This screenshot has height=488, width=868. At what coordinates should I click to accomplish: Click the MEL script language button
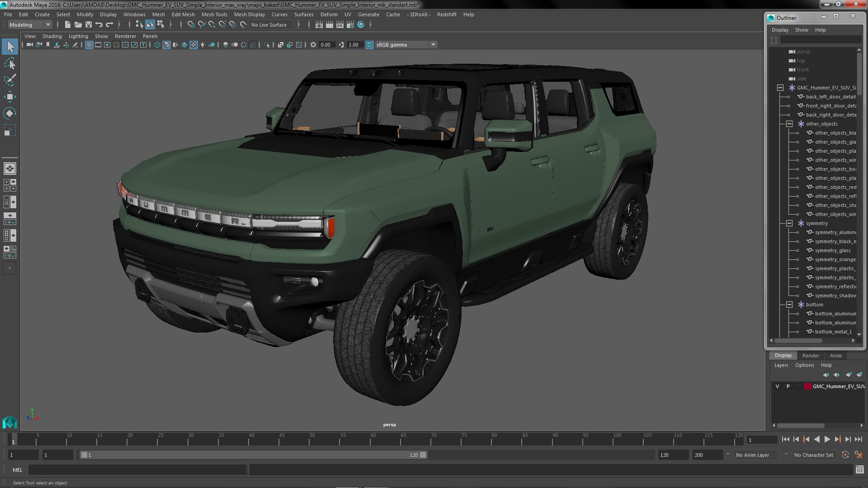pyautogui.click(x=17, y=470)
